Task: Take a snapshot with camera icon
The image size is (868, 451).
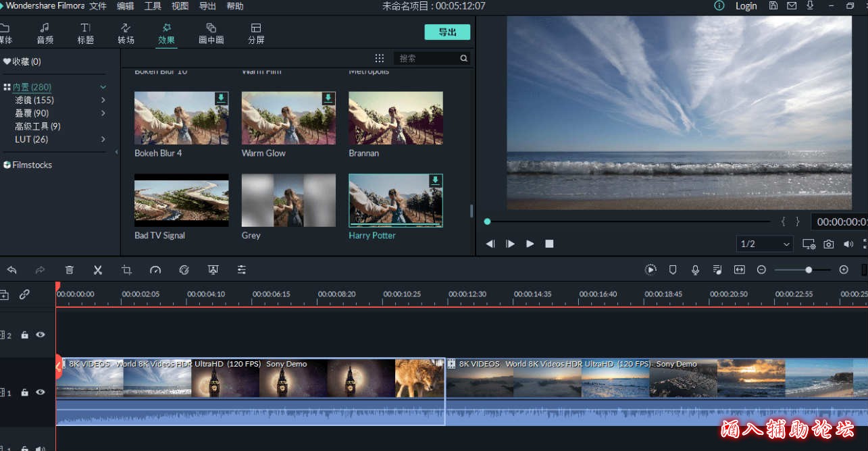Action: pyautogui.click(x=828, y=244)
